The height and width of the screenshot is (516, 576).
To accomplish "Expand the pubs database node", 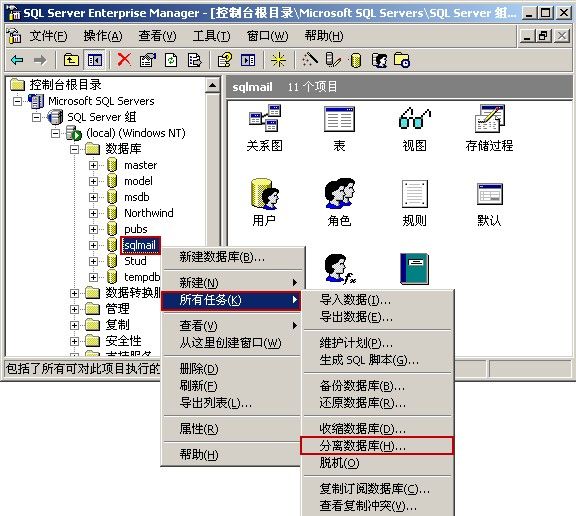I will pyautogui.click(x=93, y=229).
